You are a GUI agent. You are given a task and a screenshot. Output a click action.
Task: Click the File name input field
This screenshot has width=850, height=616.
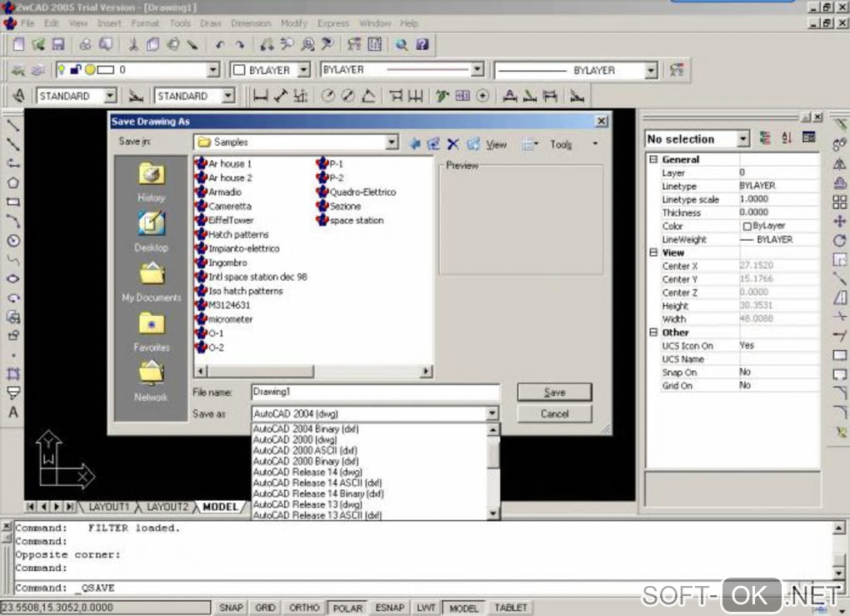tap(375, 392)
